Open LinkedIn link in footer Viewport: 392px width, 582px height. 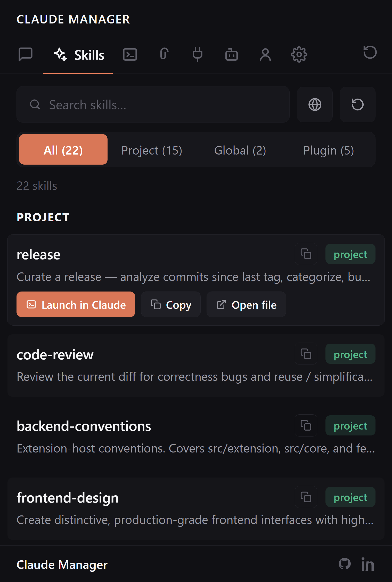pyautogui.click(x=368, y=564)
